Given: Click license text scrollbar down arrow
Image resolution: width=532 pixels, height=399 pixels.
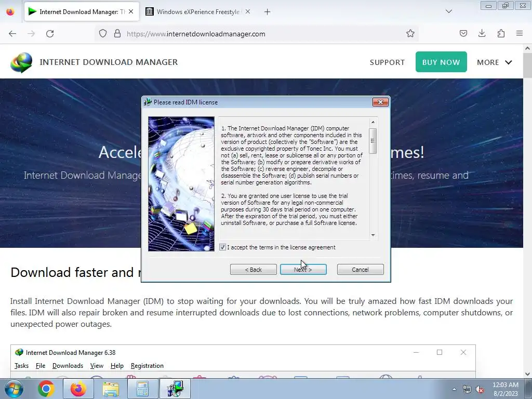Looking at the screenshot, I should click(x=373, y=235).
